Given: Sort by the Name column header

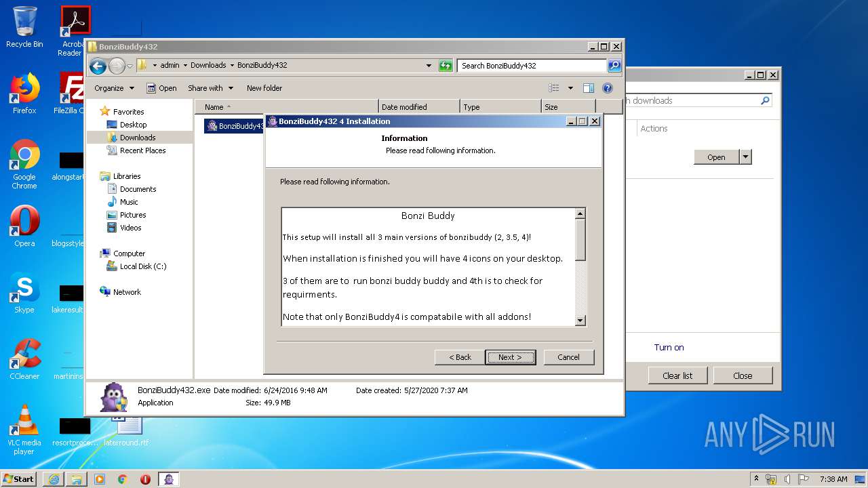Looking at the screenshot, I should point(286,107).
